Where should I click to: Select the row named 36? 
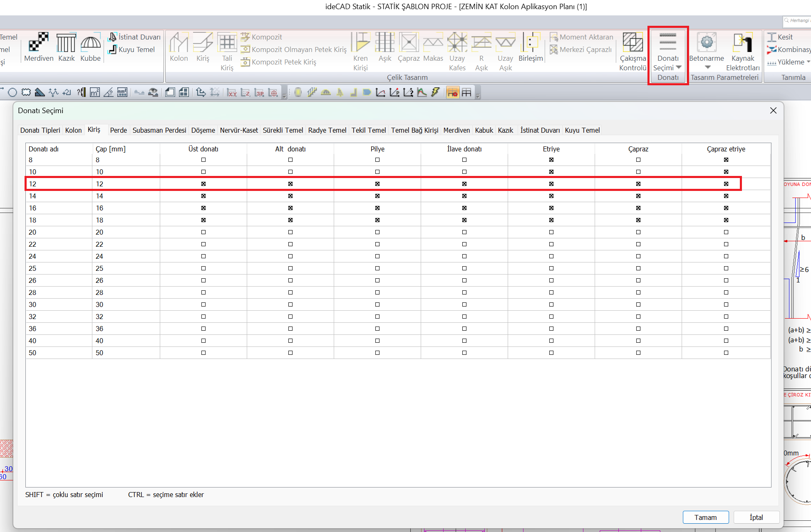tap(398, 329)
